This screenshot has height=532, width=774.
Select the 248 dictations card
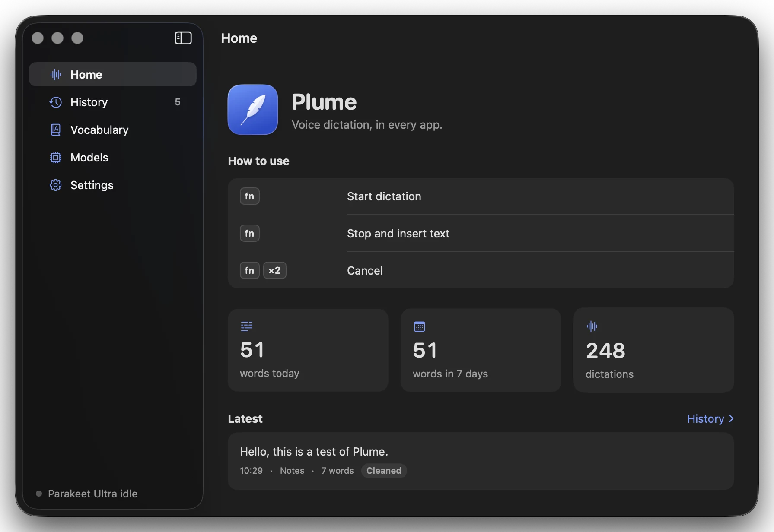tap(654, 350)
